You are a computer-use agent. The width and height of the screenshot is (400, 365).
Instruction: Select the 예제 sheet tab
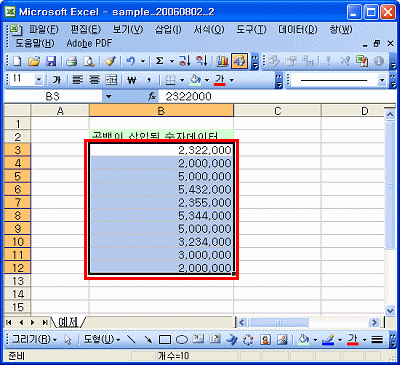coord(68,322)
